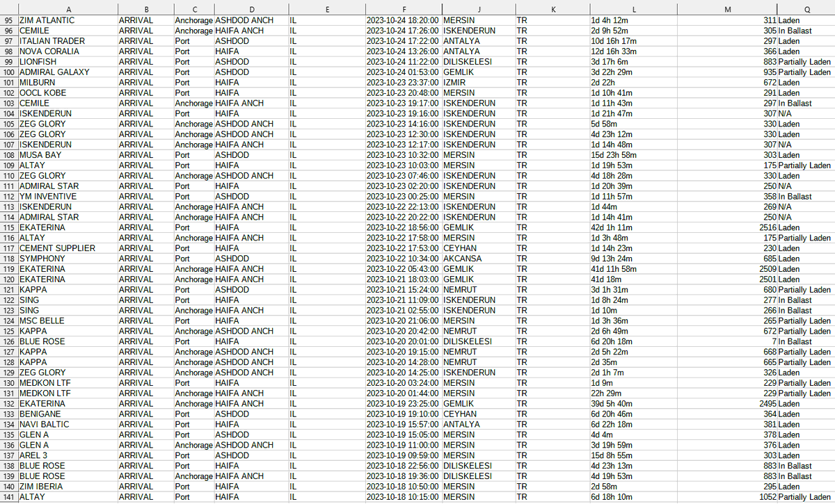Select row 115 header
The width and height of the screenshot is (835, 504).
9,227
